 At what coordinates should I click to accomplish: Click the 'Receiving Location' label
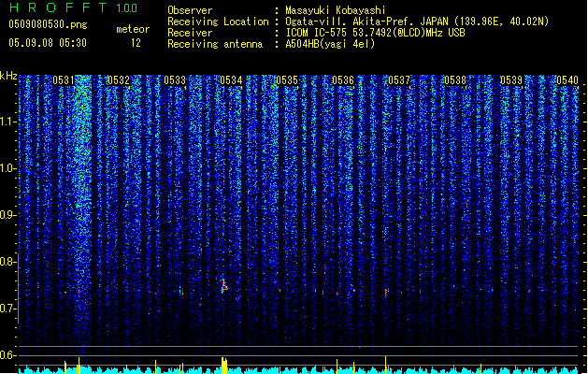[x=218, y=22]
